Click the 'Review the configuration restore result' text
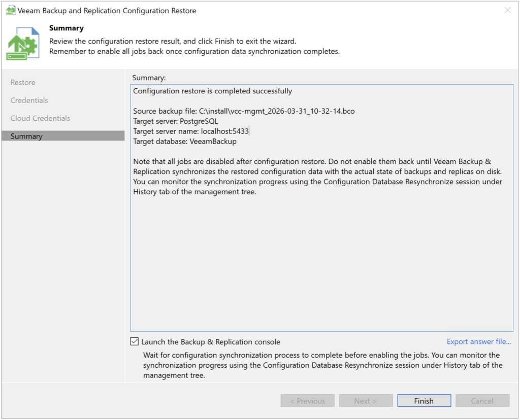 click(x=173, y=41)
